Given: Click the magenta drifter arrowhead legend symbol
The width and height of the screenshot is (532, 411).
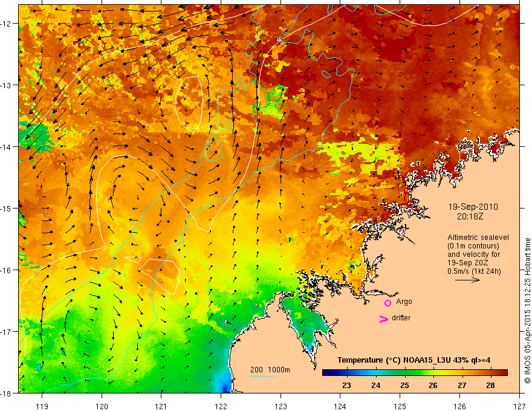Looking at the screenshot, I should tap(383, 319).
